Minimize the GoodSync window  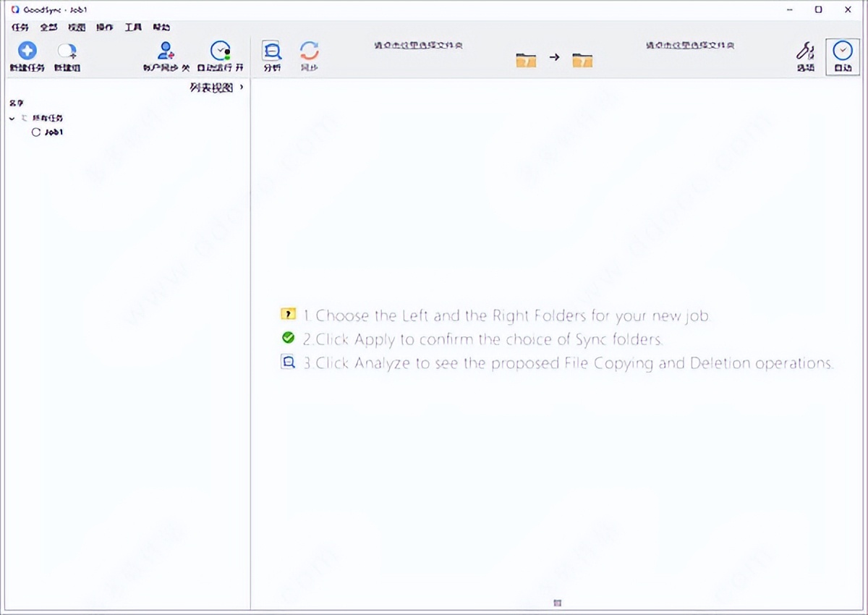pyautogui.click(x=788, y=9)
